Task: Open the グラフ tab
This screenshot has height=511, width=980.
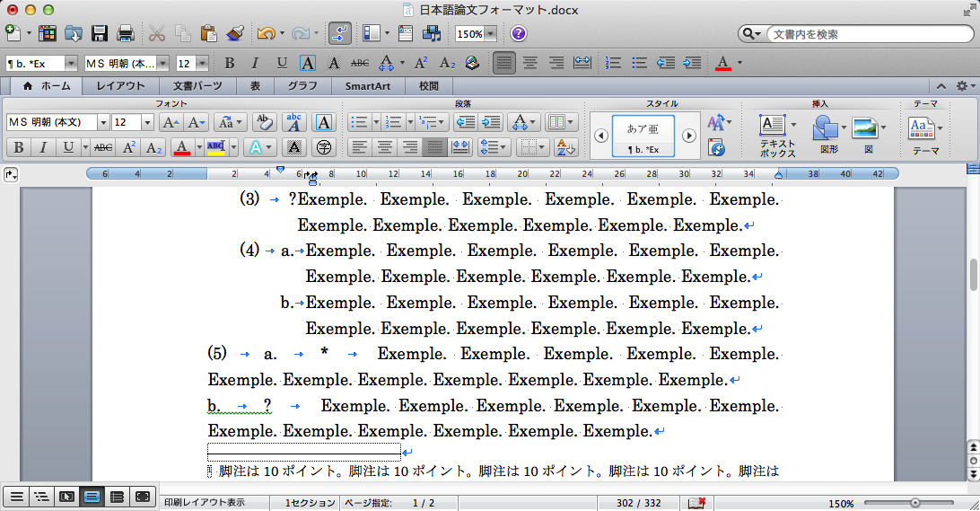Action: click(302, 86)
